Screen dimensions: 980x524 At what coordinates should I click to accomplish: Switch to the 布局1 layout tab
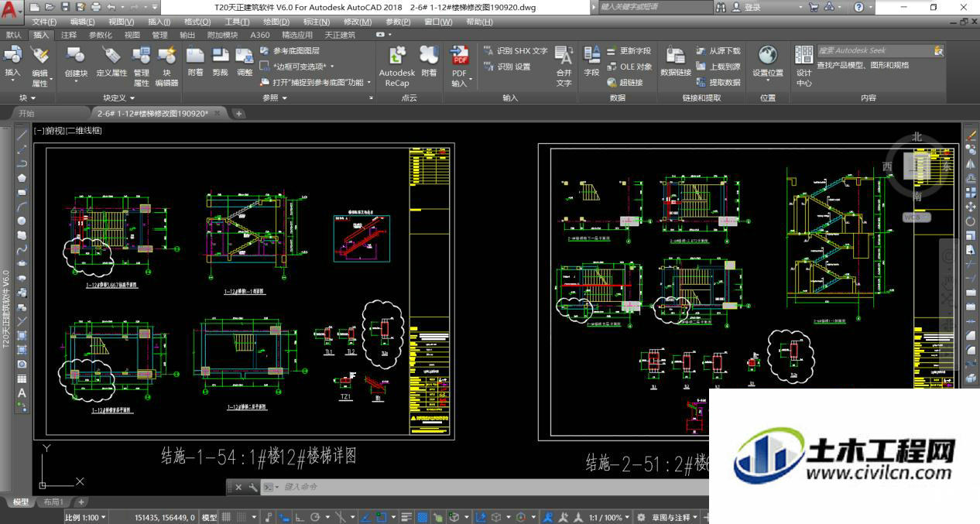click(x=53, y=502)
